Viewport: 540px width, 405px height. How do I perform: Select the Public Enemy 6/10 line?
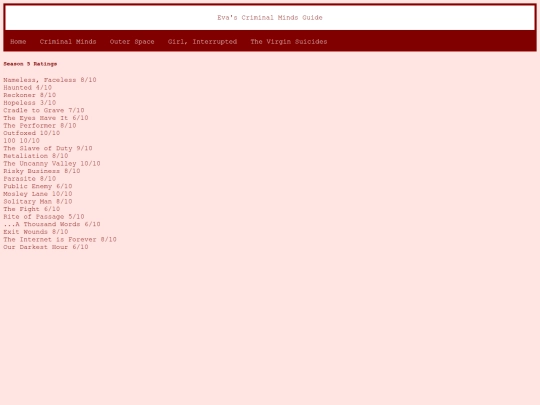pos(38,186)
